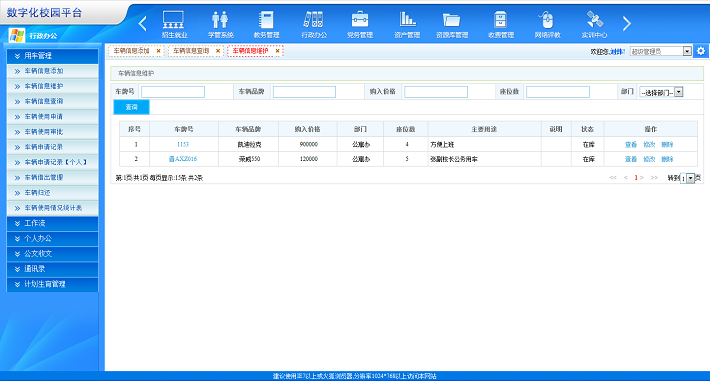The width and height of the screenshot is (710, 381).
Task: Open the license plate 1153 link
Action: coord(183,144)
